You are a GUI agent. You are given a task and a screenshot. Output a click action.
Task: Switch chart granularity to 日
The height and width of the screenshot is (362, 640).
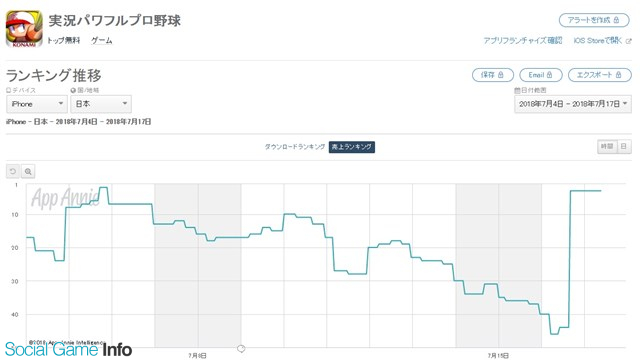coord(624,147)
